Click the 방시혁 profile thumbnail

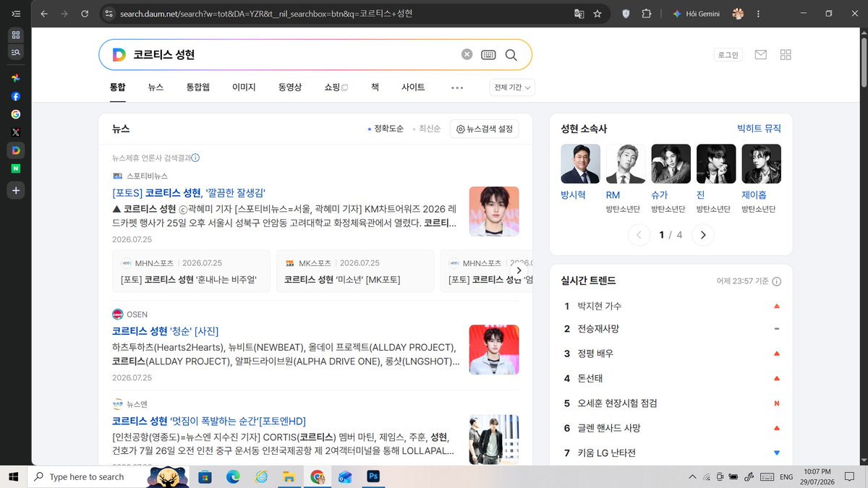[580, 163]
